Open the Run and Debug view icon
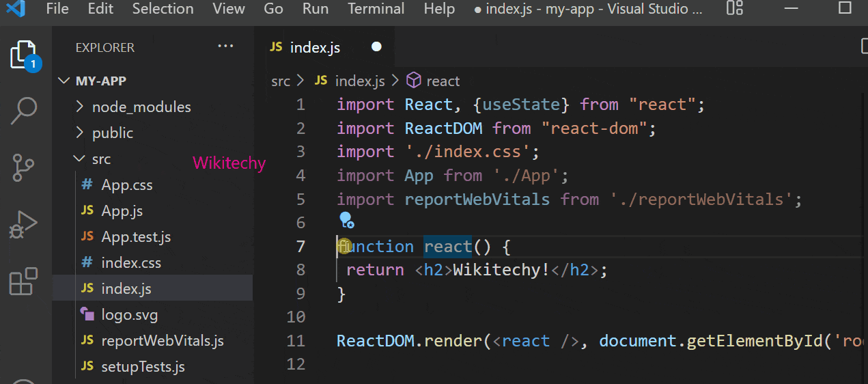This screenshot has height=384, width=868. pos(24,225)
